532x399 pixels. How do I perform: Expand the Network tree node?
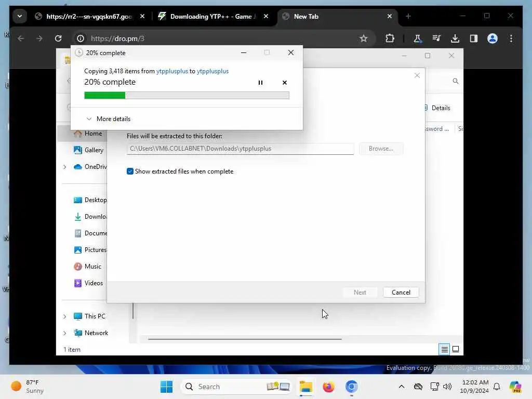pos(65,333)
